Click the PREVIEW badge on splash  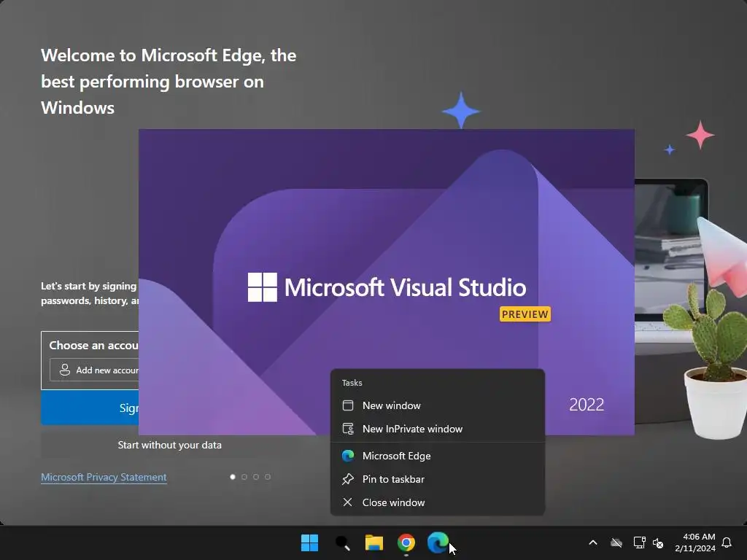pos(525,314)
